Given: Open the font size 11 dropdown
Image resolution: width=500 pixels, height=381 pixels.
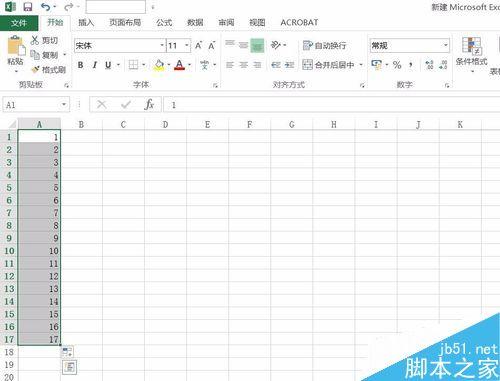Looking at the screenshot, I should (x=187, y=45).
